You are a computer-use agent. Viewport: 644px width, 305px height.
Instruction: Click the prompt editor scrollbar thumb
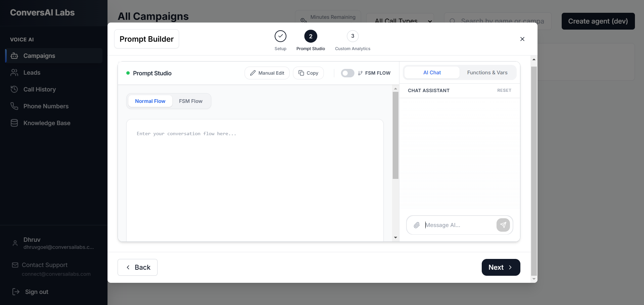396,135
